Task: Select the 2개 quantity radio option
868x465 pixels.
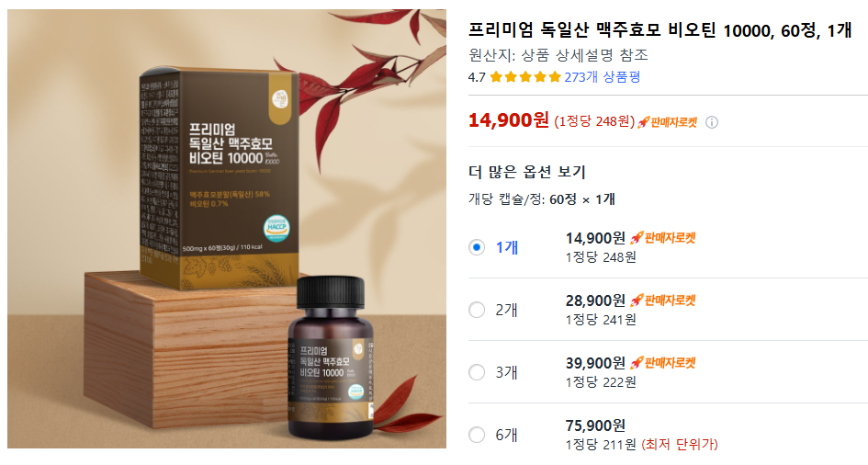Action: point(477,310)
